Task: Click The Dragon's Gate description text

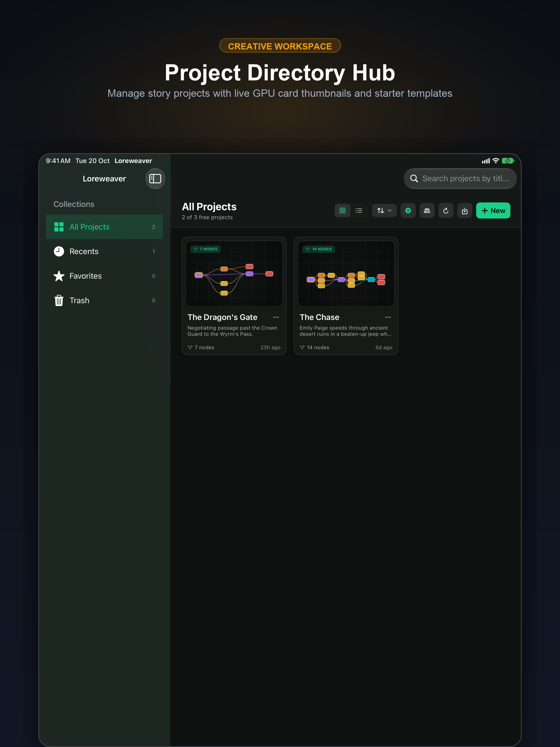Action: click(x=232, y=331)
